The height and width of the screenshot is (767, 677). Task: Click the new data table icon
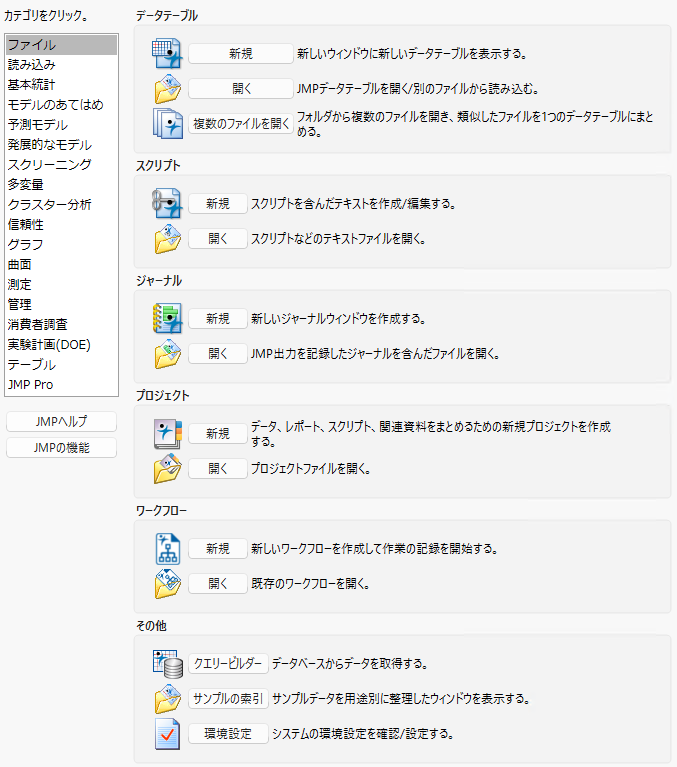167,53
